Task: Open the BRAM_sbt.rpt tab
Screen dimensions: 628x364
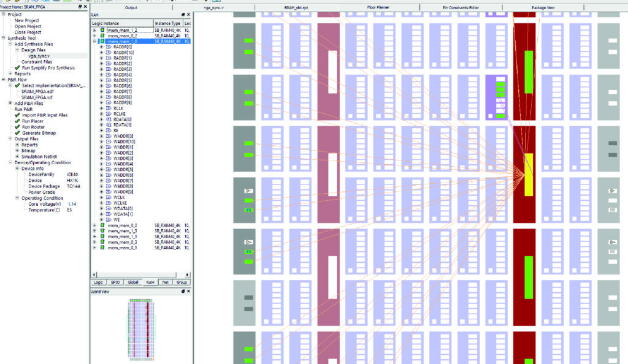Action: coord(296,7)
